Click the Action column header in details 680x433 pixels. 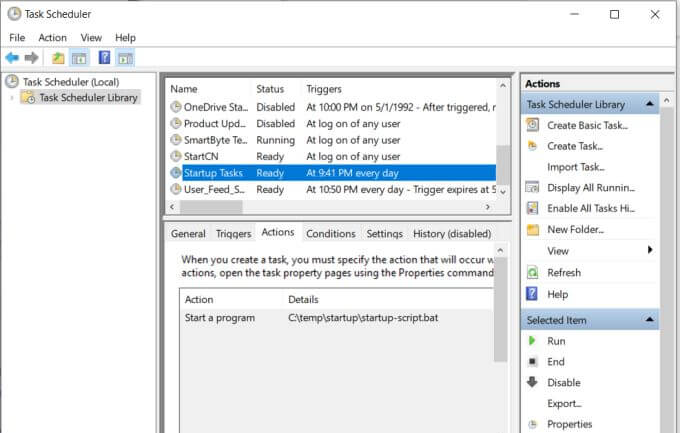click(x=199, y=300)
